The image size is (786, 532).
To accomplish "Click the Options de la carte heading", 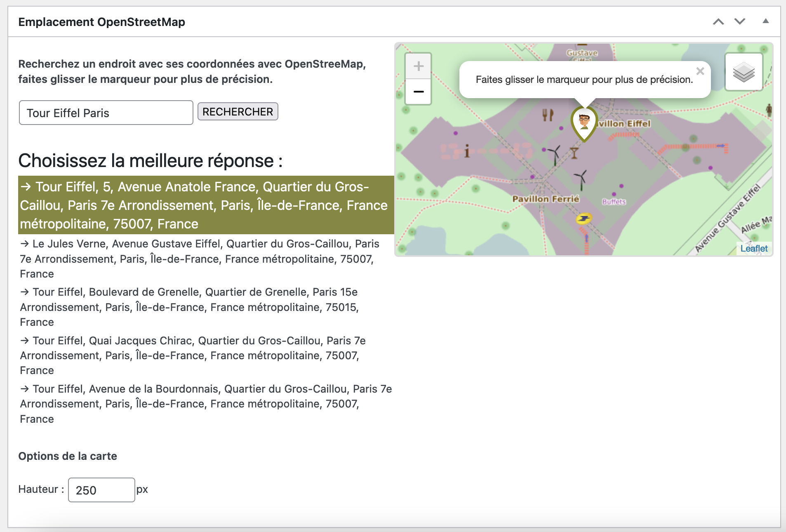I will click(68, 456).
